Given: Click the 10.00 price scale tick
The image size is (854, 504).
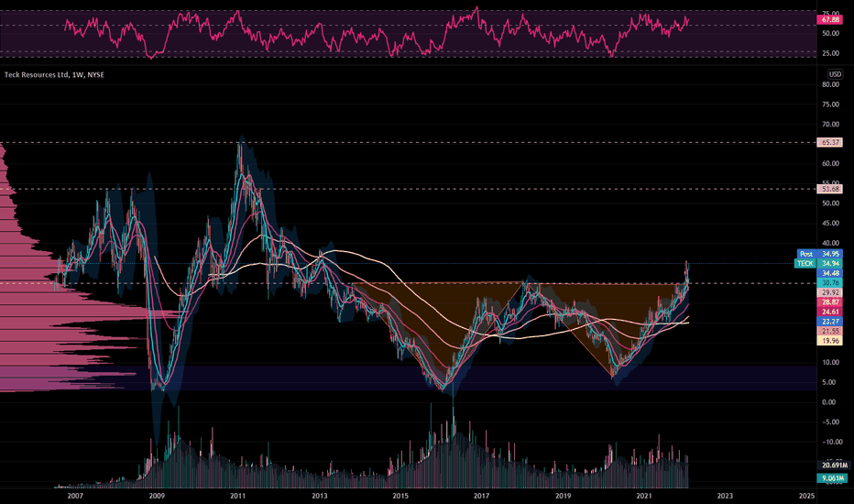Looking at the screenshot, I should (x=830, y=362).
